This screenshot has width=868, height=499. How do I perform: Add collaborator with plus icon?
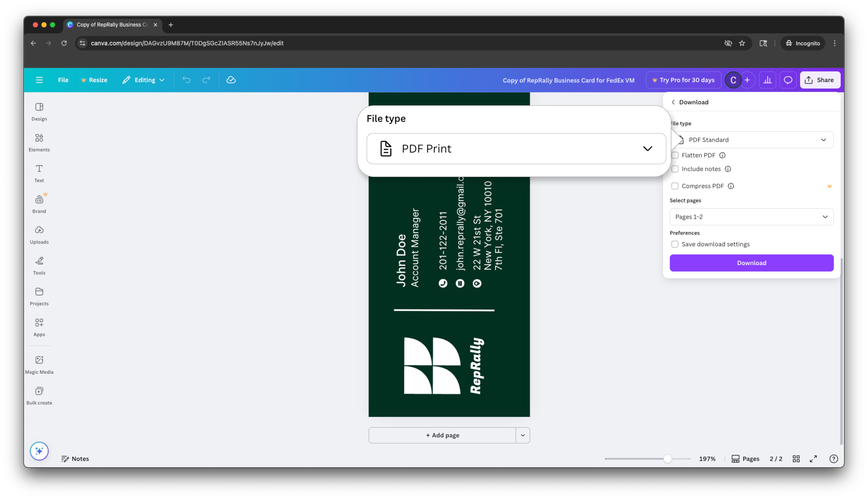[x=747, y=80]
